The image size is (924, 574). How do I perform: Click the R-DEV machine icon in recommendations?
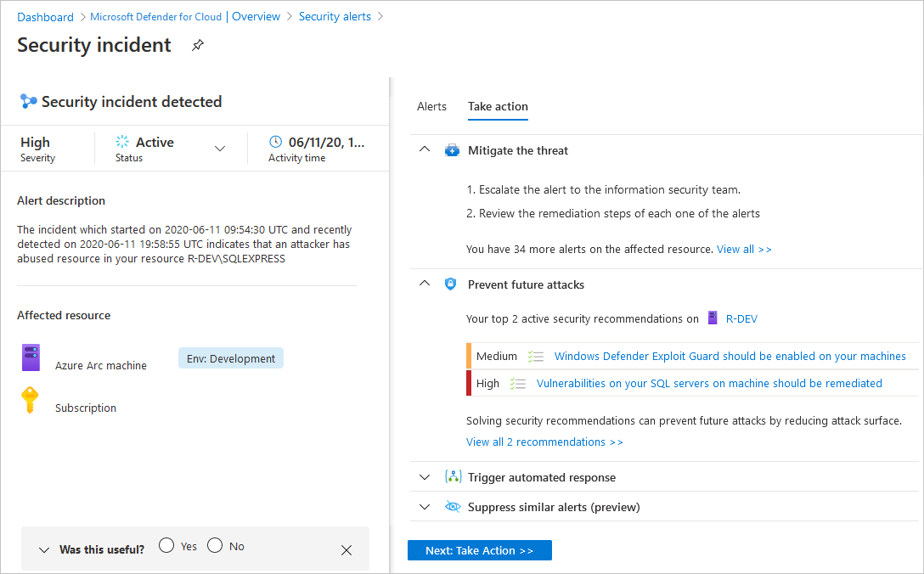711,318
